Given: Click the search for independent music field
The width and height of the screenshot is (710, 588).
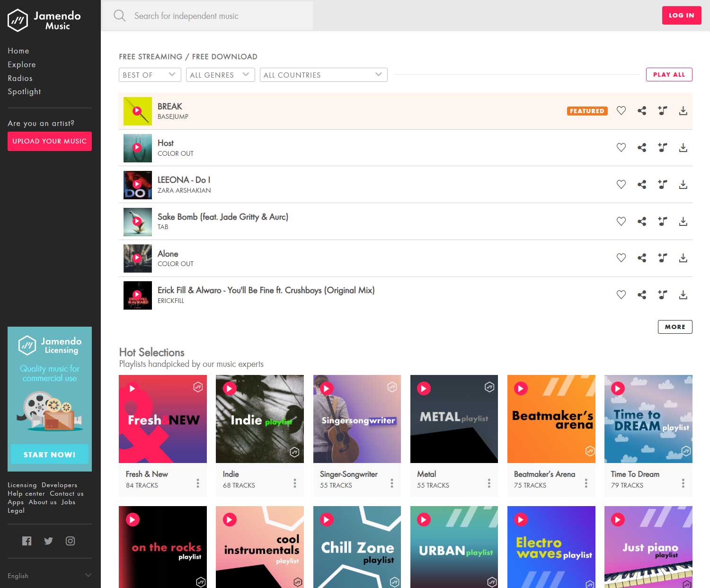Looking at the screenshot, I should coord(208,16).
